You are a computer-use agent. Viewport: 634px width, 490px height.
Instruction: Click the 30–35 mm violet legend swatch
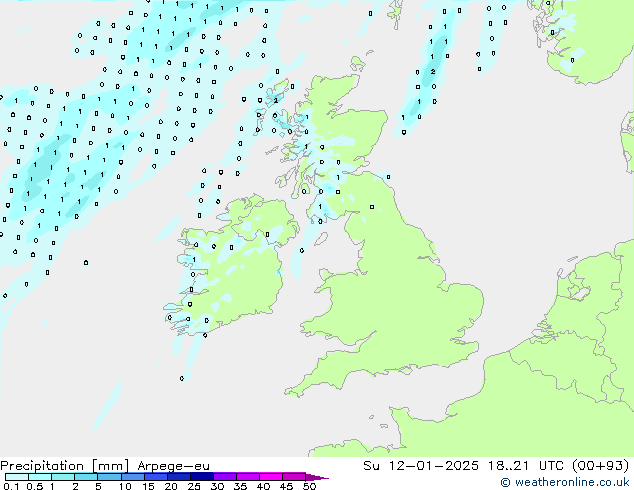[224, 477]
